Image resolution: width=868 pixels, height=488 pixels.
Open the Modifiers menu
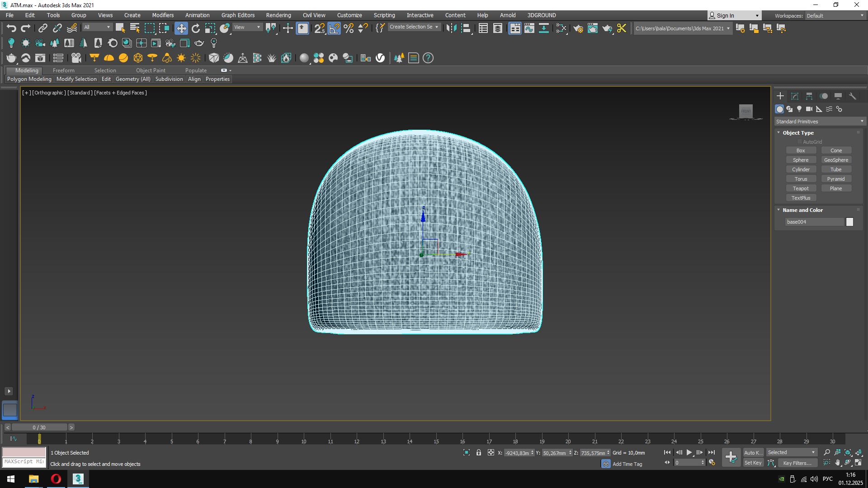pyautogui.click(x=163, y=15)
